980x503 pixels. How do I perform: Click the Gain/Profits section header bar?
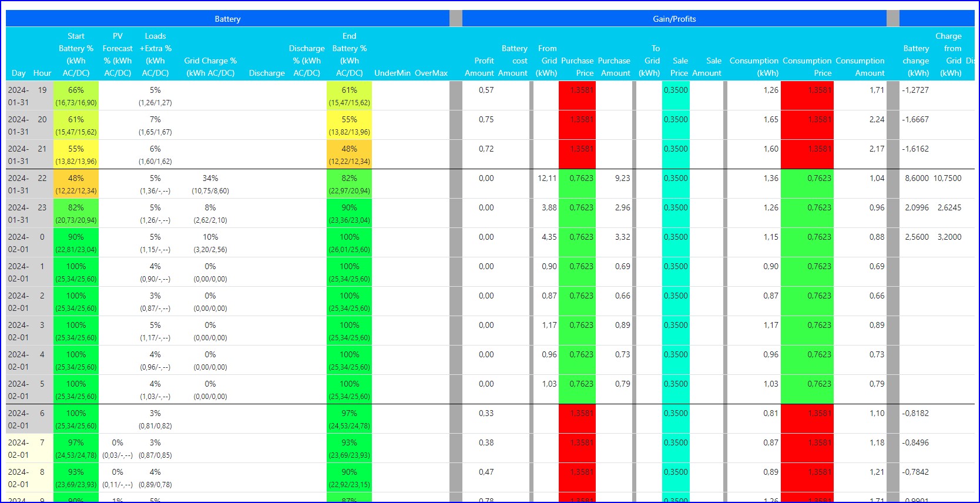(674, 19)
